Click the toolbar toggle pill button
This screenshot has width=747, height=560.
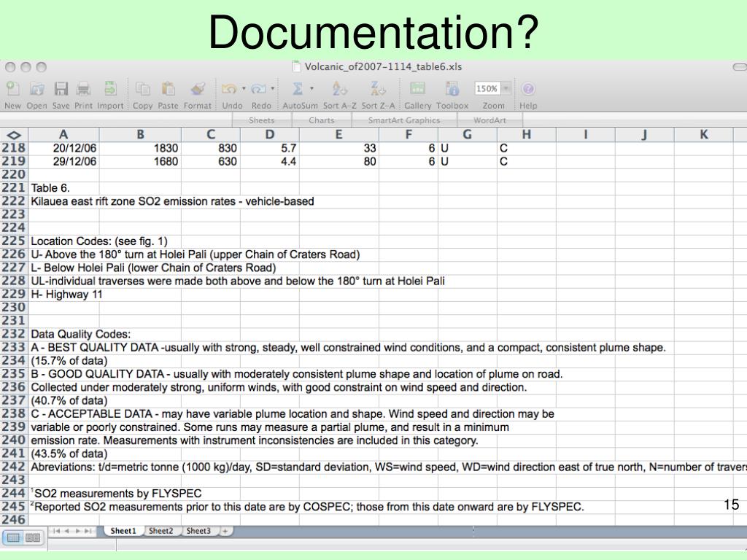tap(740, 67)
